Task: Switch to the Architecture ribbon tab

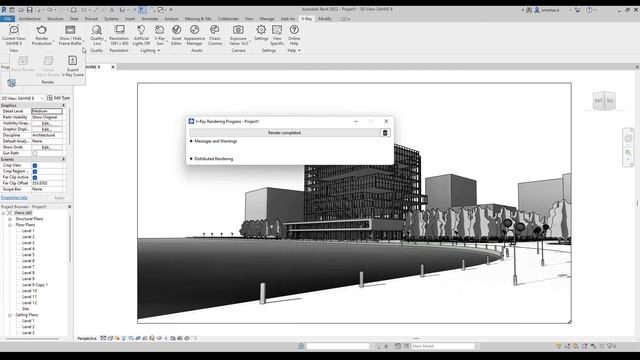Action: [29, 19]
